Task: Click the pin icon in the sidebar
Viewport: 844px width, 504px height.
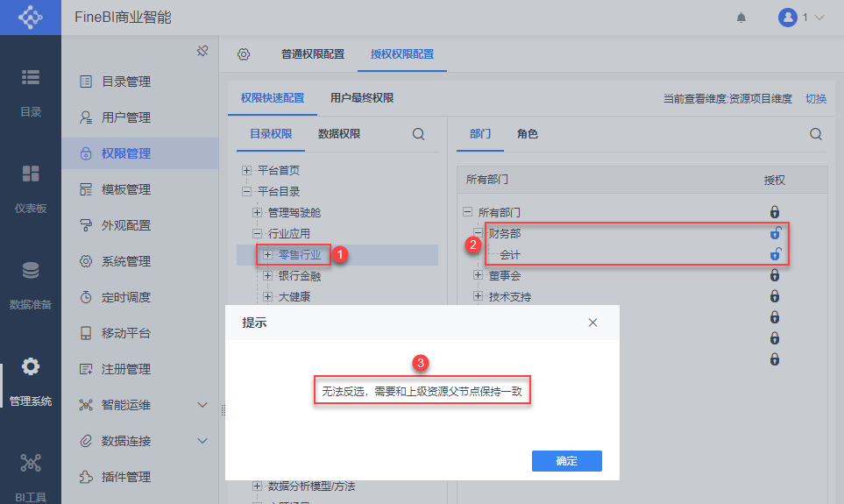Action: coord(202,51)
